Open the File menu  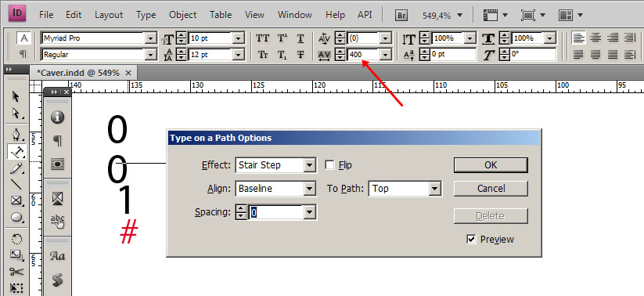point(46,15)
